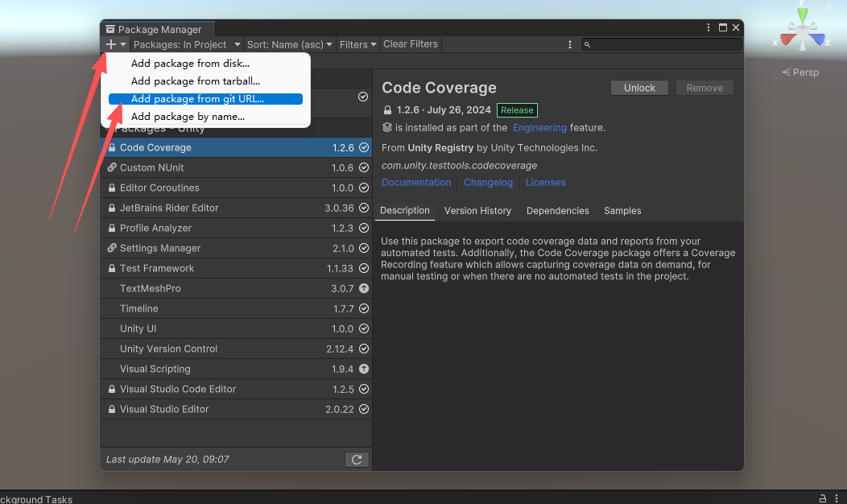Click the Remove button
847x504 pixels.
(704, 88)
